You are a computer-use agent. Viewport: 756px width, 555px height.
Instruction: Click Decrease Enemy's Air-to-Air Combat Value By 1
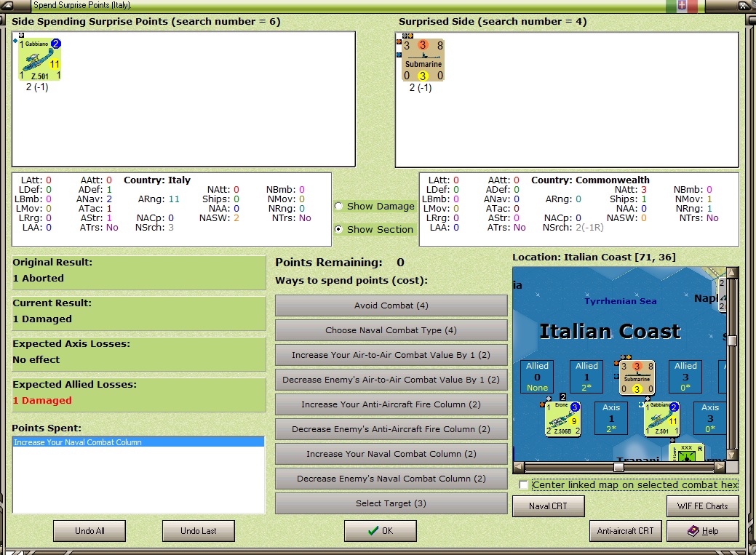pos(391,380)
